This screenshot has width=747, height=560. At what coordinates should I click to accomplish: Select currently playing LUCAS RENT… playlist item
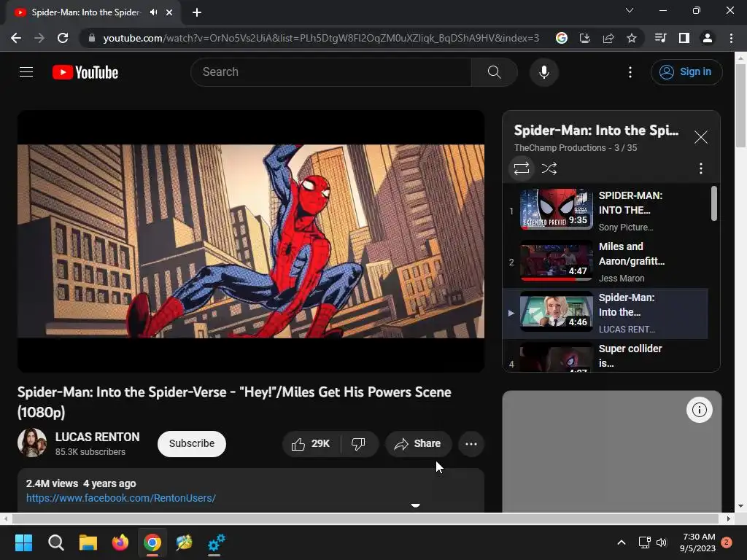[605, 313]
